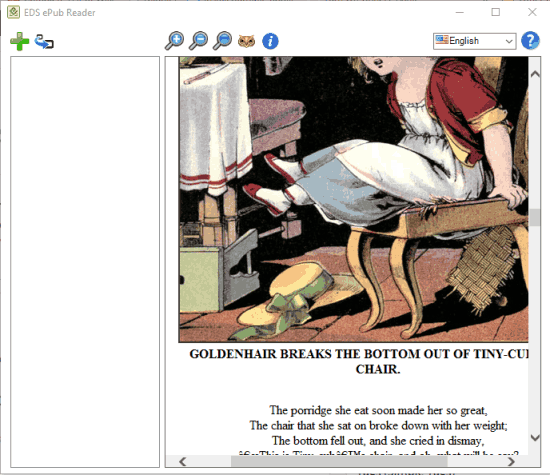The image size is (550, 475).
Task: Minimize the EDS ePub Reader window
Action: [460, 12]
